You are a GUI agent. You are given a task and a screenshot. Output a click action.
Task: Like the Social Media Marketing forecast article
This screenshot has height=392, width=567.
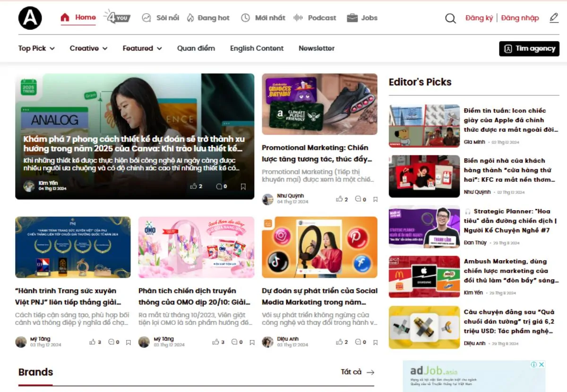coord(339,342)
